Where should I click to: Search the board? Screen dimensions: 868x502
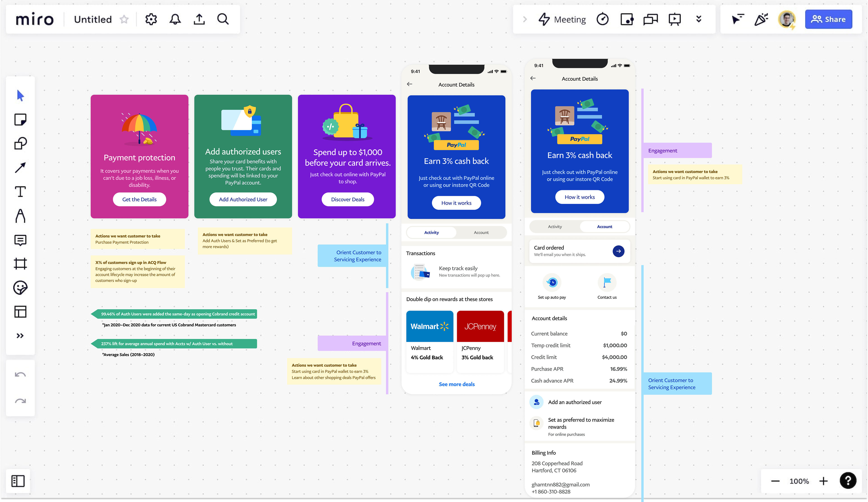click(x=223, y=19)
